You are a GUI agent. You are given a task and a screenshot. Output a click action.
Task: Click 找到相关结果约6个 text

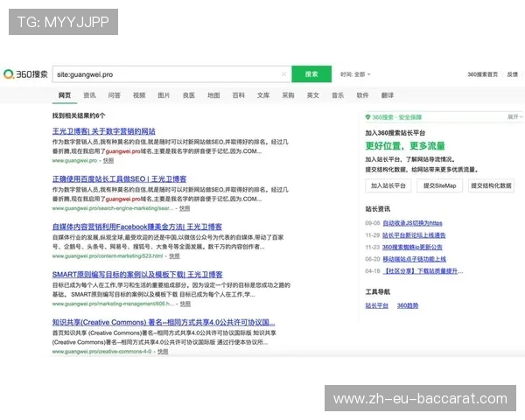click(79, 115)
